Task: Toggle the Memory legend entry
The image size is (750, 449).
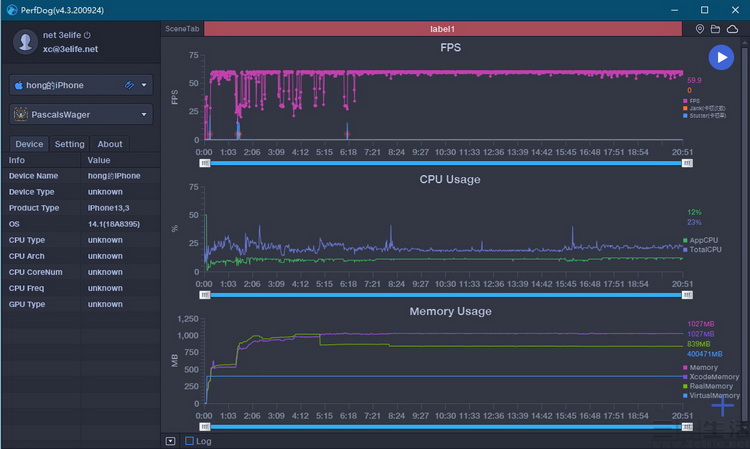Action: [700, 367]
